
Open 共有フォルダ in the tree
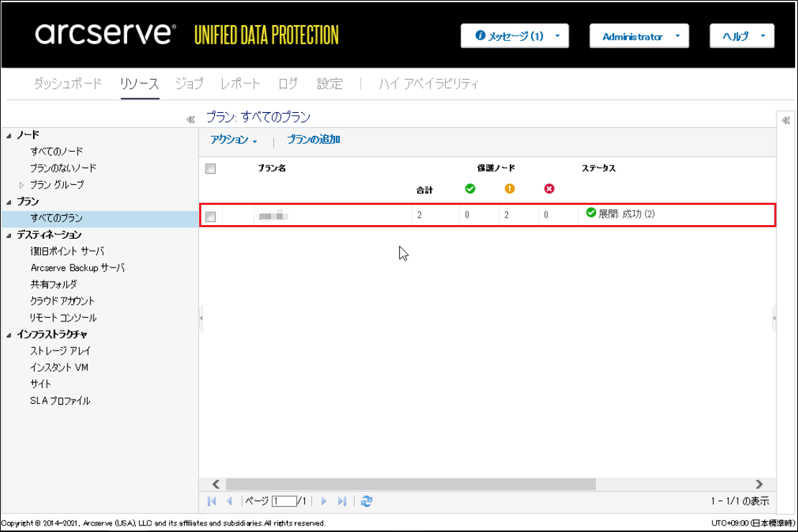(x=53, y=284)
